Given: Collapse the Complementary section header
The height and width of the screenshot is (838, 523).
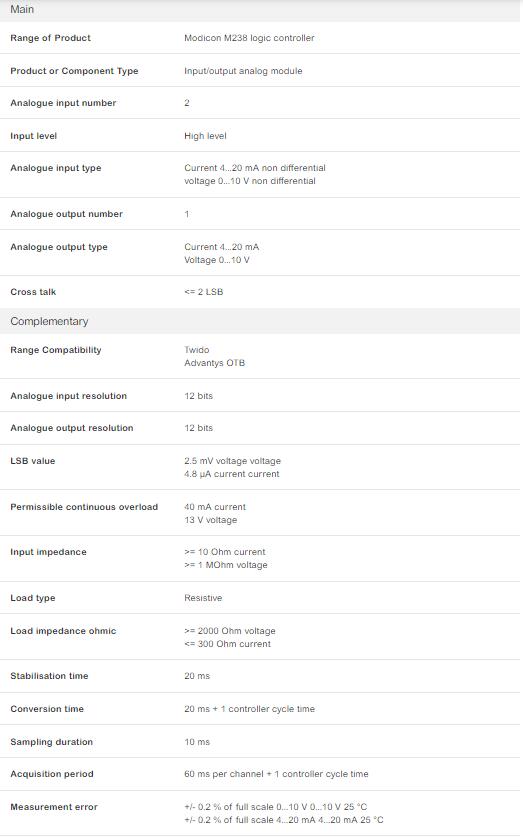Looking at the screenshot, I should coord(260,321).
